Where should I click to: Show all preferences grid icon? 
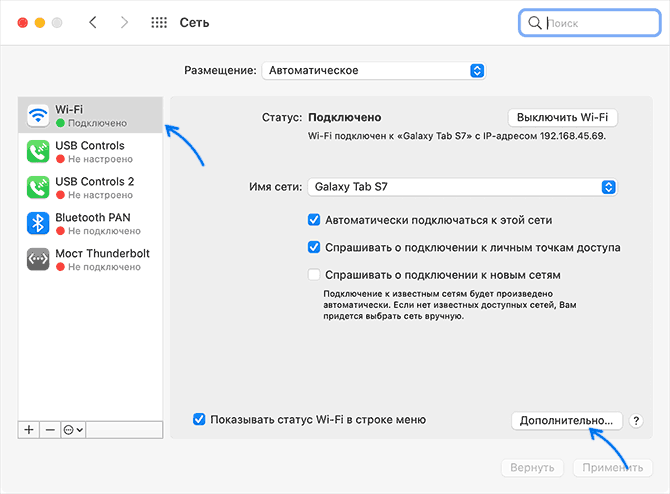159,23
